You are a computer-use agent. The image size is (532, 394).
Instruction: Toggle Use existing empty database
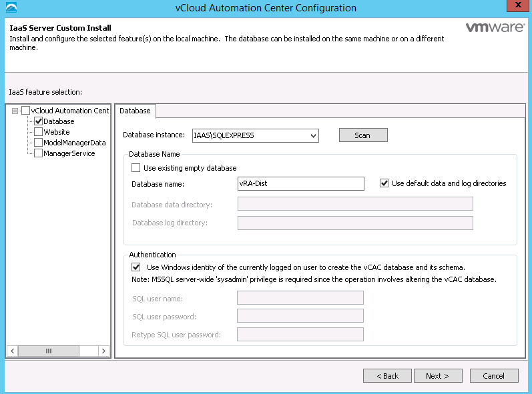click(x=136, y=168)
